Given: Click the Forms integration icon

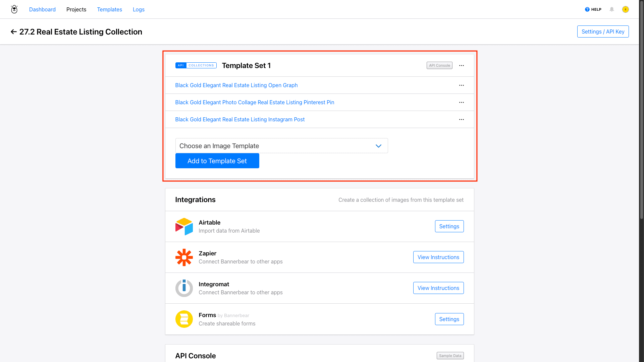Looking at the screenshot, I should point(184,319).
